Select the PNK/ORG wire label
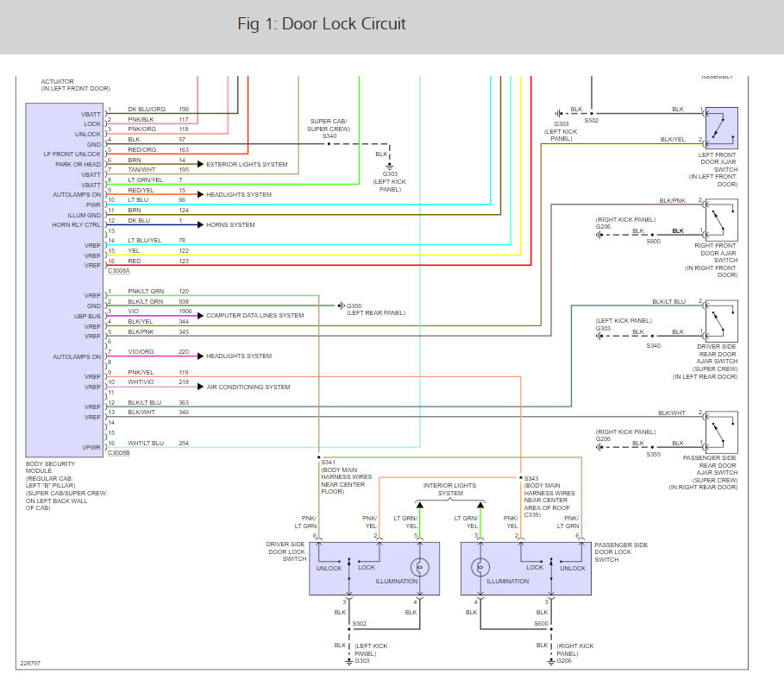This screenshot has height=693, width=784. coord(142,129)
